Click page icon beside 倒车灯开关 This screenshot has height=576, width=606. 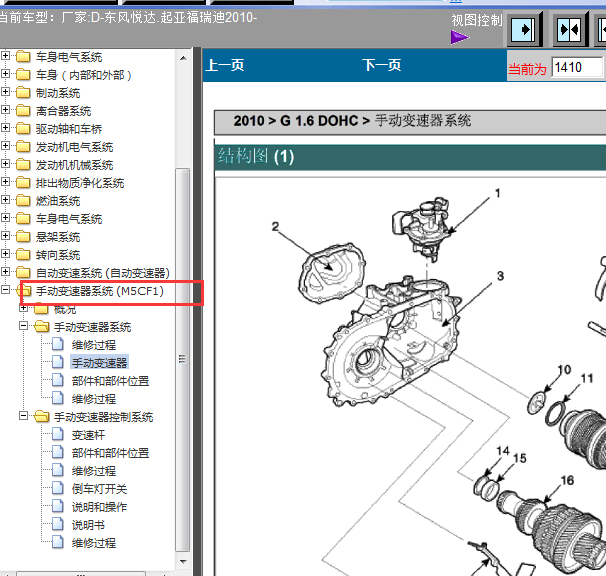coord(58,488)
